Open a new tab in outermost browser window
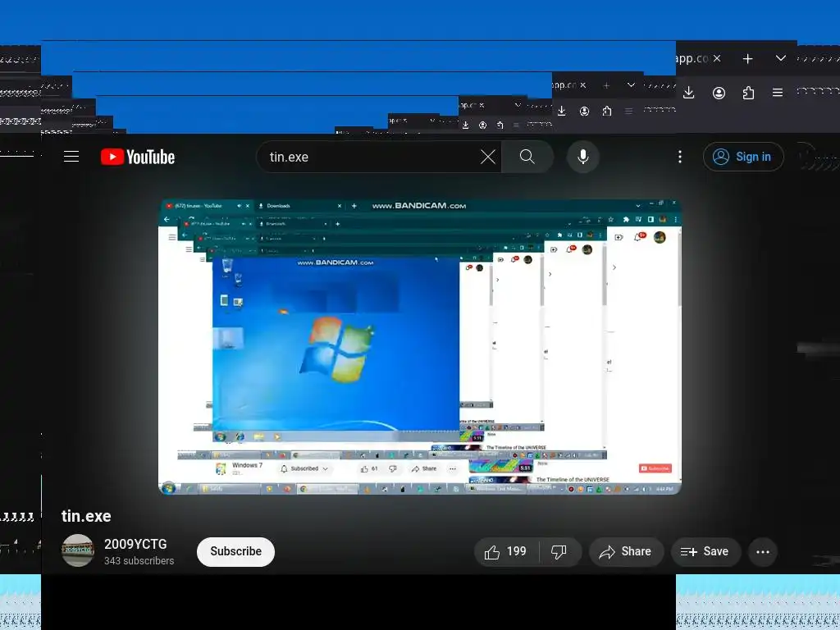 (x=748, y=58)
